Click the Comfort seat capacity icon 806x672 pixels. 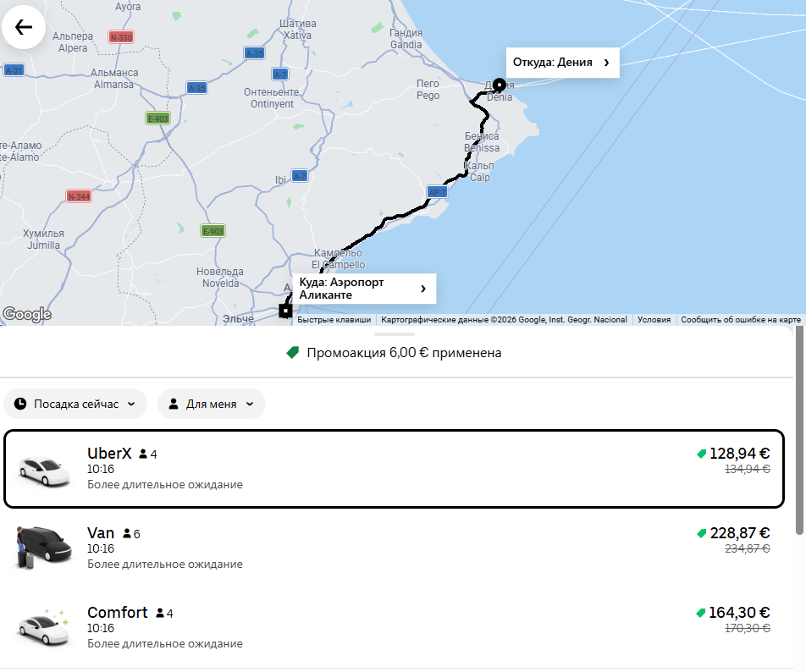click(160, 614)
